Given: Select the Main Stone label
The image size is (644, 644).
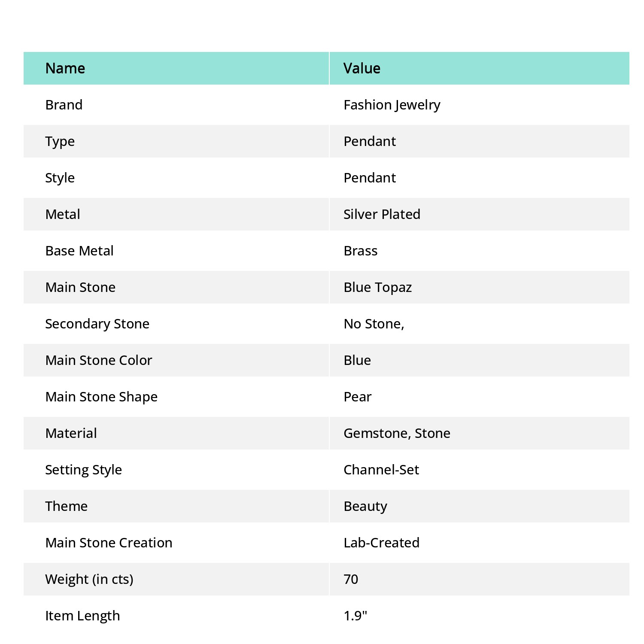Looking at the screenshot, I should pos(80,287).
